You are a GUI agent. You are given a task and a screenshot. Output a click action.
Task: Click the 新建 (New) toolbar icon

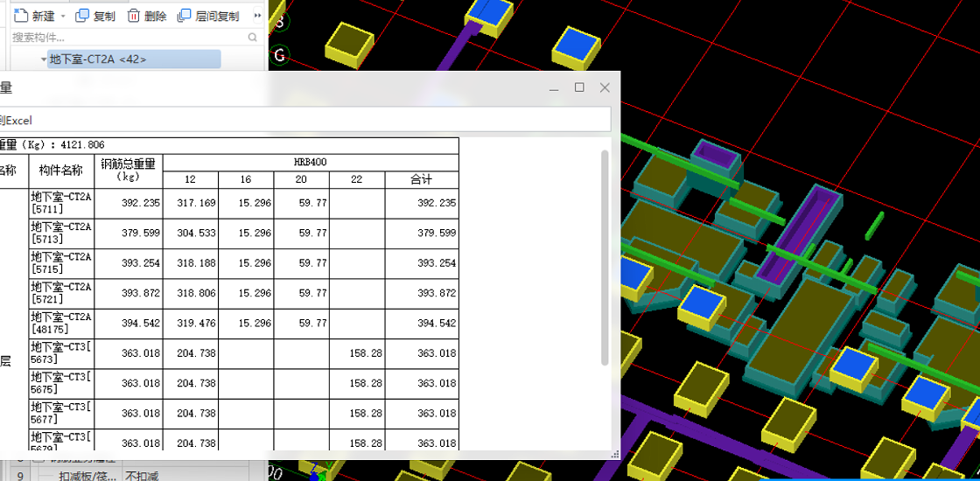point(22,16)
